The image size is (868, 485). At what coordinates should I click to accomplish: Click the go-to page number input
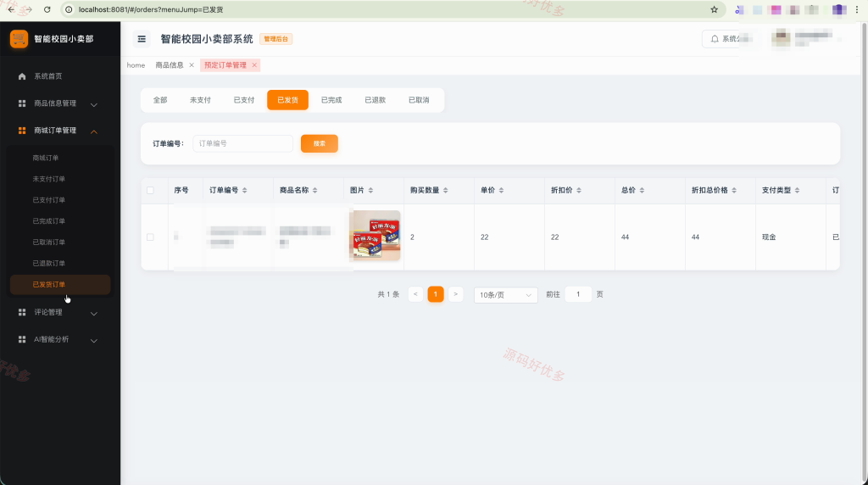tap(578, 294)
